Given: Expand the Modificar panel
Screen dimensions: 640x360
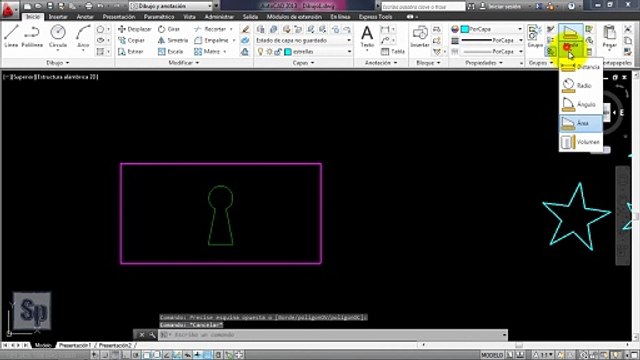Looking at the screenshot, I should [x=184, y=63].
